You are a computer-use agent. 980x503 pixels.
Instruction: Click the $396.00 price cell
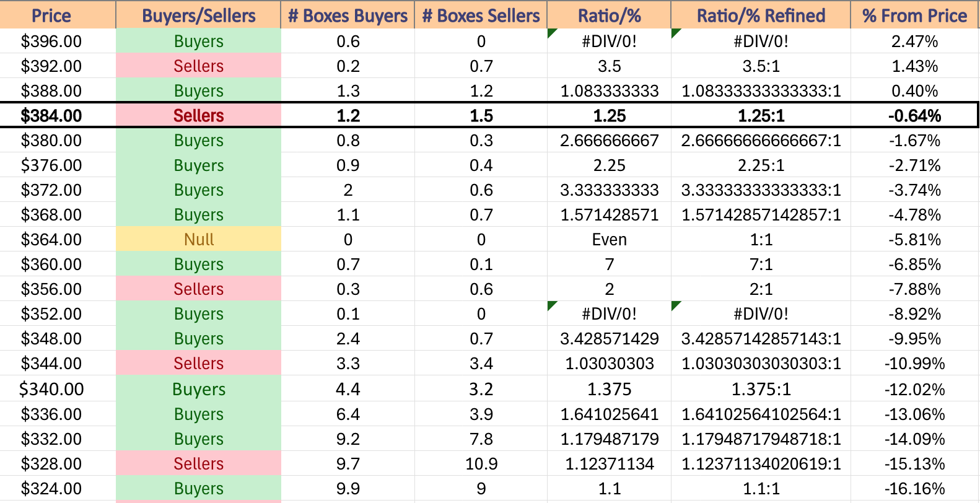pos(58,42)
